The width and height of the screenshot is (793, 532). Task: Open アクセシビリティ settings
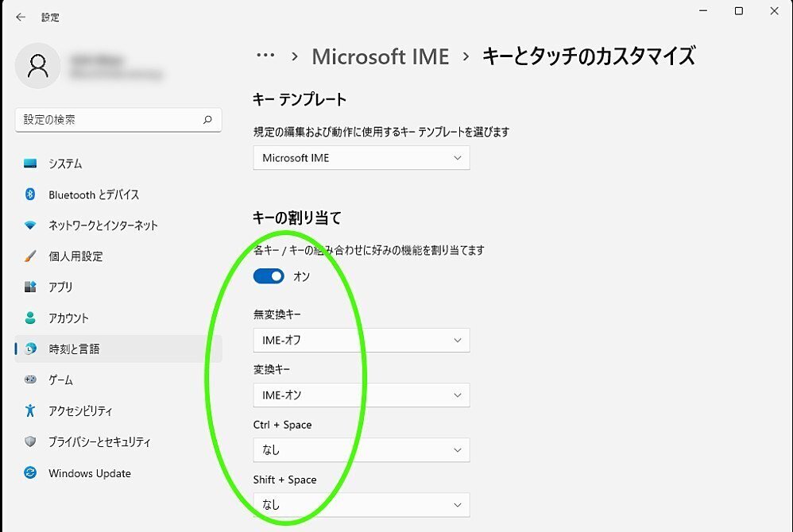point(118,411)
